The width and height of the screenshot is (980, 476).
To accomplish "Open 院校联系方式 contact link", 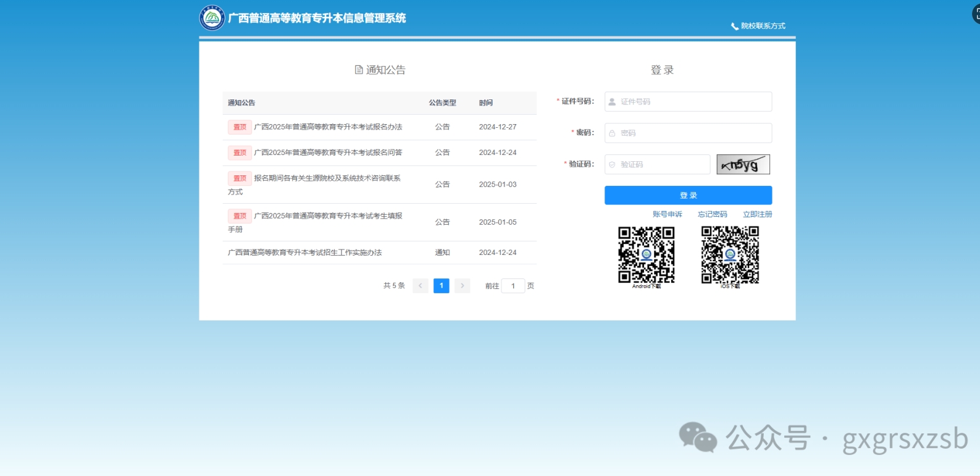I will [x=763, y=26].
